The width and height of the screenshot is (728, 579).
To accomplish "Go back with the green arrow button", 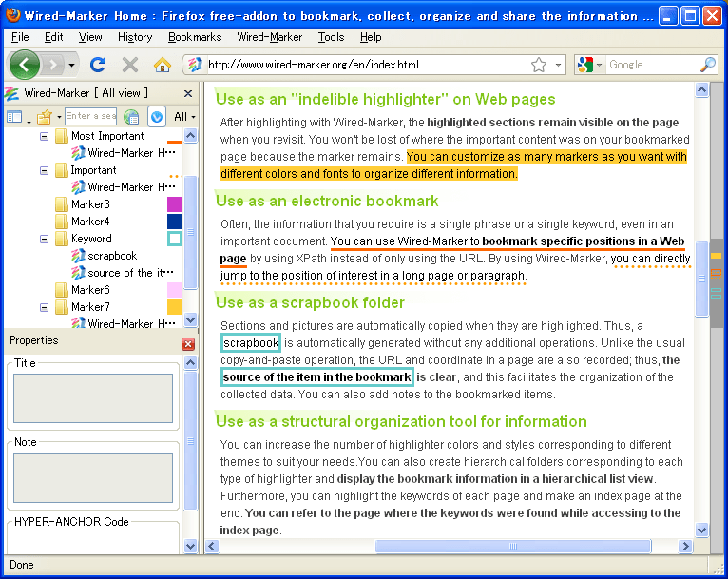I will (24, 65).
